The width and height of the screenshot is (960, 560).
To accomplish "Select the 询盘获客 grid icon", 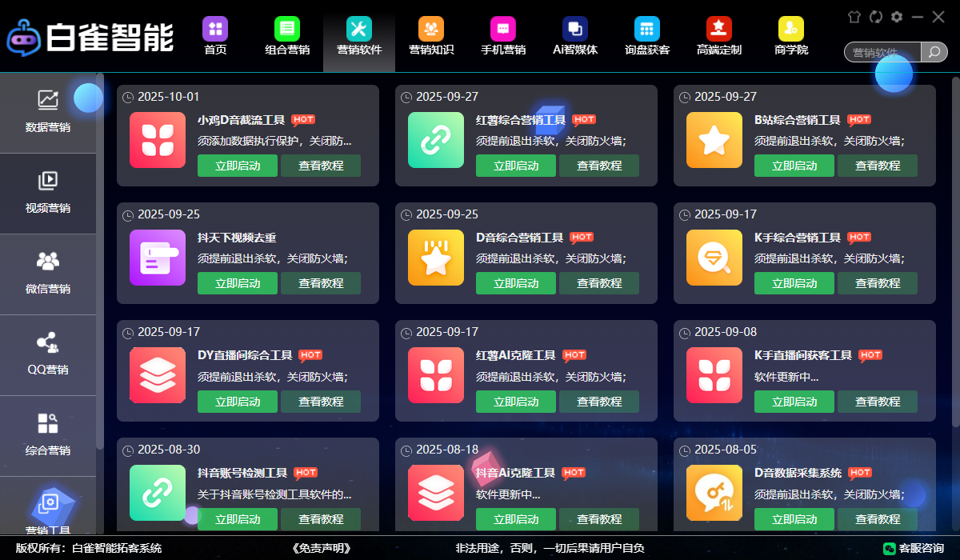I will pos(647,30).
